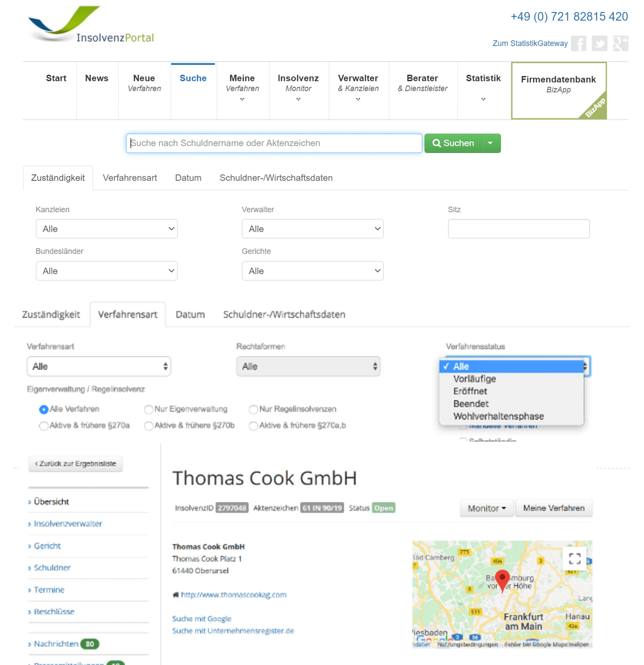Switch to the upper Verfahrensart tab

pos(130,178)
